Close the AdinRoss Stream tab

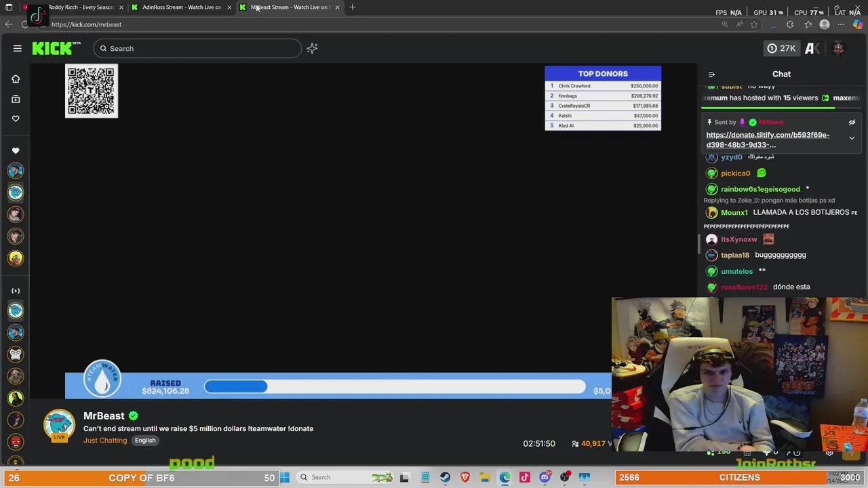pyautogui.click(x=229, y=7)
